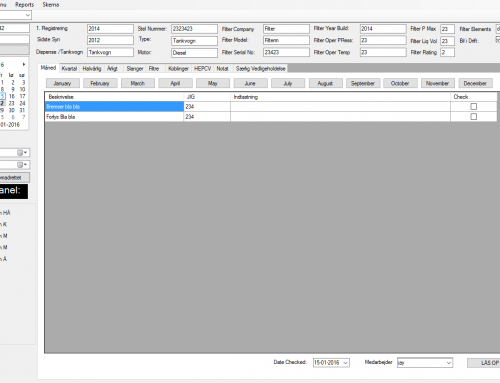Click the January month button
The height and width of the screenshot is (383, 500).
[x=63, y=83]
